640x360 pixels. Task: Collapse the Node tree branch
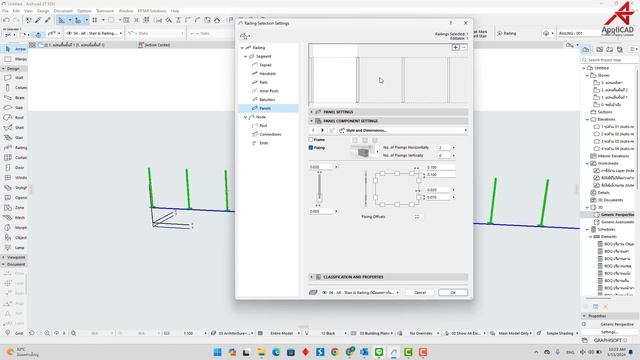(246, 117)
